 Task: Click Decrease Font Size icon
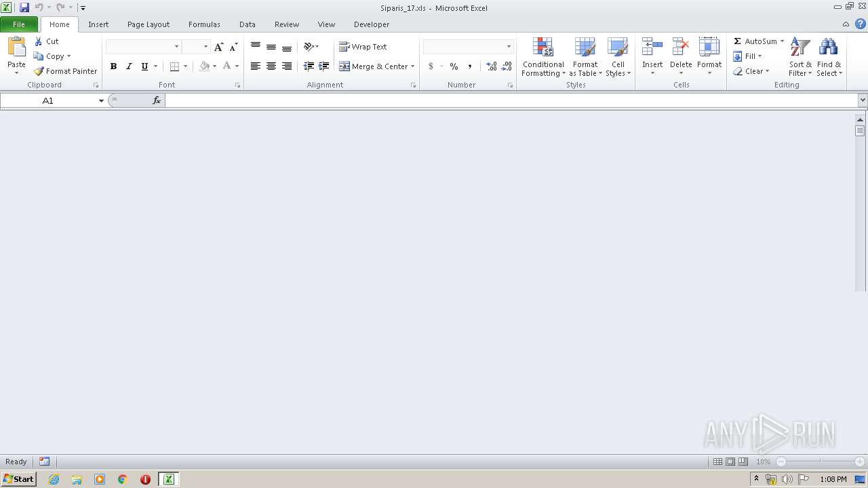pyautogui.click(x=233, y=47)
